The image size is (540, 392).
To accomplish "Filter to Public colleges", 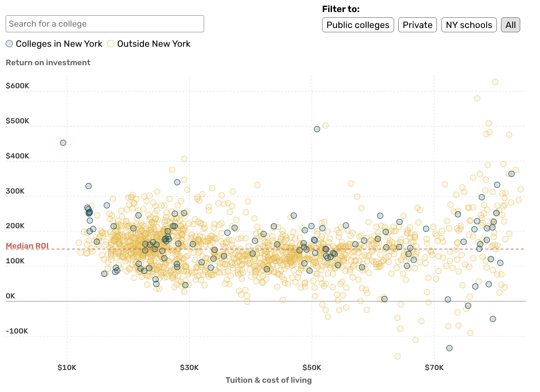I will 358,25.
